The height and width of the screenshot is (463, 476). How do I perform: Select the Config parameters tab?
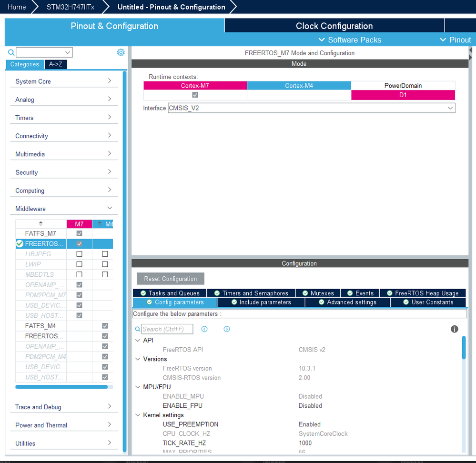tap(175, 302)
